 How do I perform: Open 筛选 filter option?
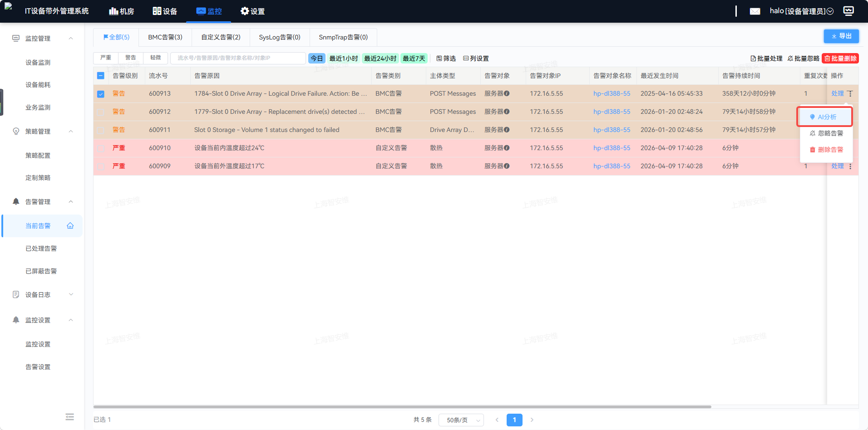[x=446, y=59]
